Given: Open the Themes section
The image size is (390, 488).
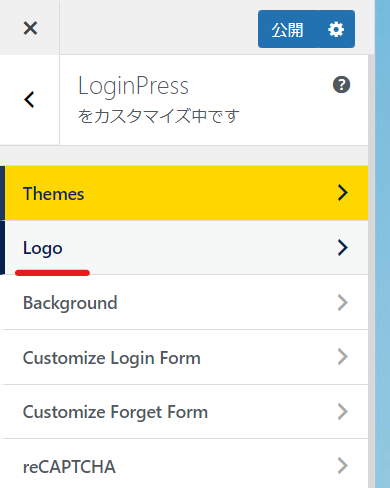Looking at the screenshot, I should tap(184, 193).
